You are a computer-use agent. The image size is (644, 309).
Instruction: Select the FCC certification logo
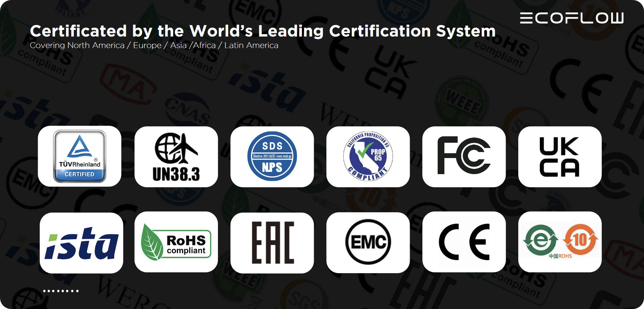pyautogui.click(x=464, y=157)
